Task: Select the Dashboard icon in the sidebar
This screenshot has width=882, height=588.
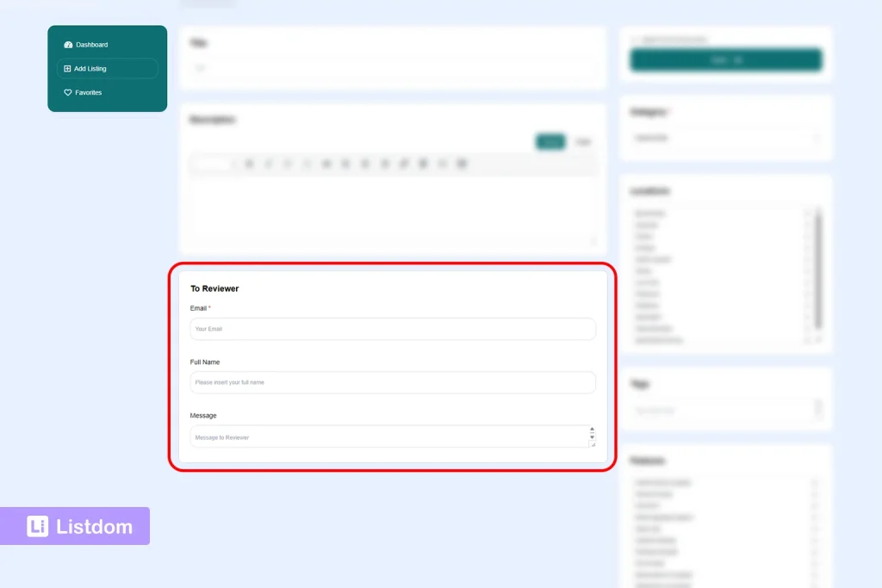Action: (x=68, y=44)
